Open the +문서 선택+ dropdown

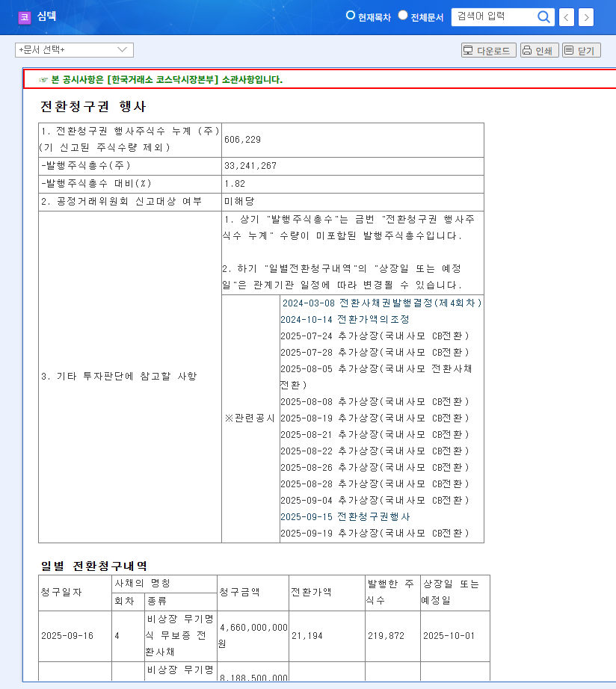74,50
